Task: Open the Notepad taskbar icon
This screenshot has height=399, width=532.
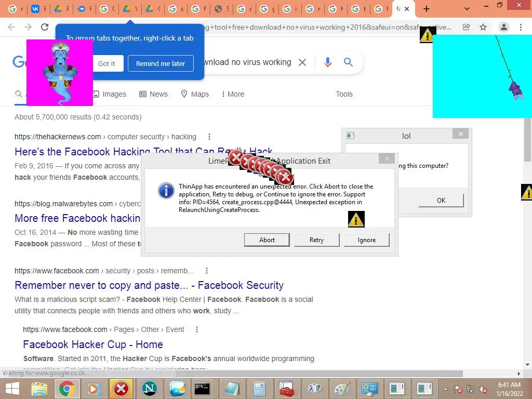Action: 232,389
